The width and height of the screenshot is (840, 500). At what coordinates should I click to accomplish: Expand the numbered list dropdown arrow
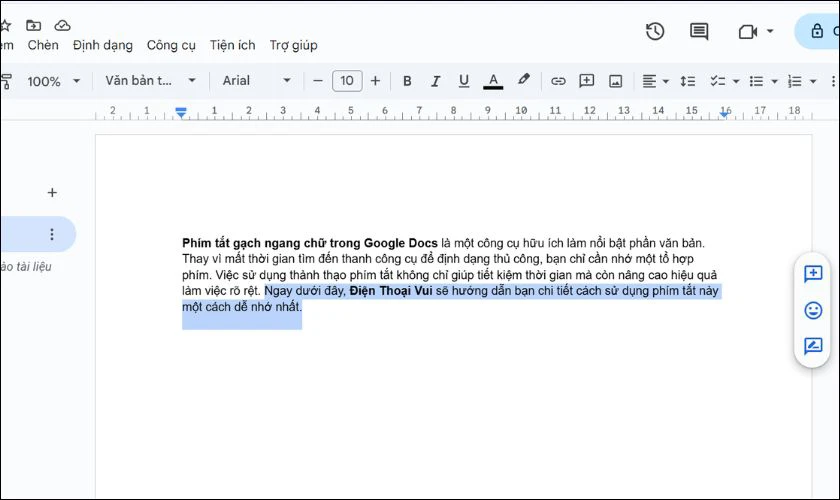pyautogui.click(x=813, y=81)
